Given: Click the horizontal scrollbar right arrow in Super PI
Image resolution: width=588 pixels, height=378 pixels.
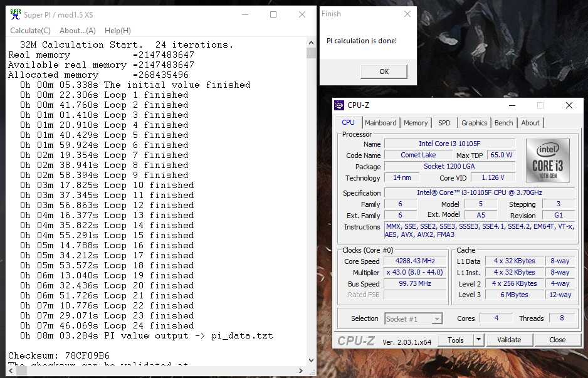Looking at the screenshot, I should tap(301, 370).
